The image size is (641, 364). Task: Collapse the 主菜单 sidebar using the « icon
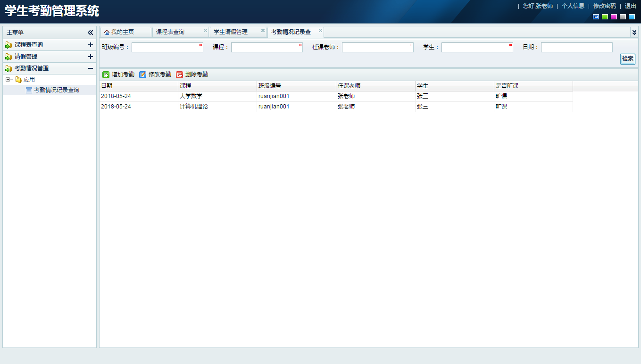tap(90, 32)
